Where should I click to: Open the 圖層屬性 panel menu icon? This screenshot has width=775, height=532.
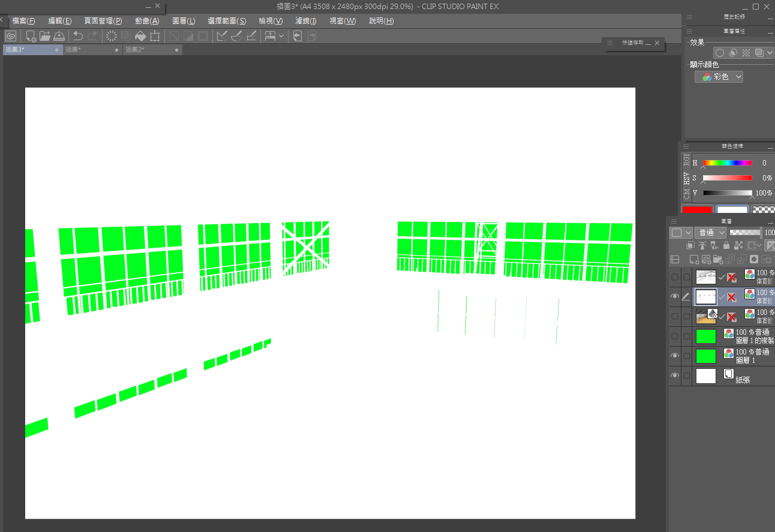tap(690, 31)
